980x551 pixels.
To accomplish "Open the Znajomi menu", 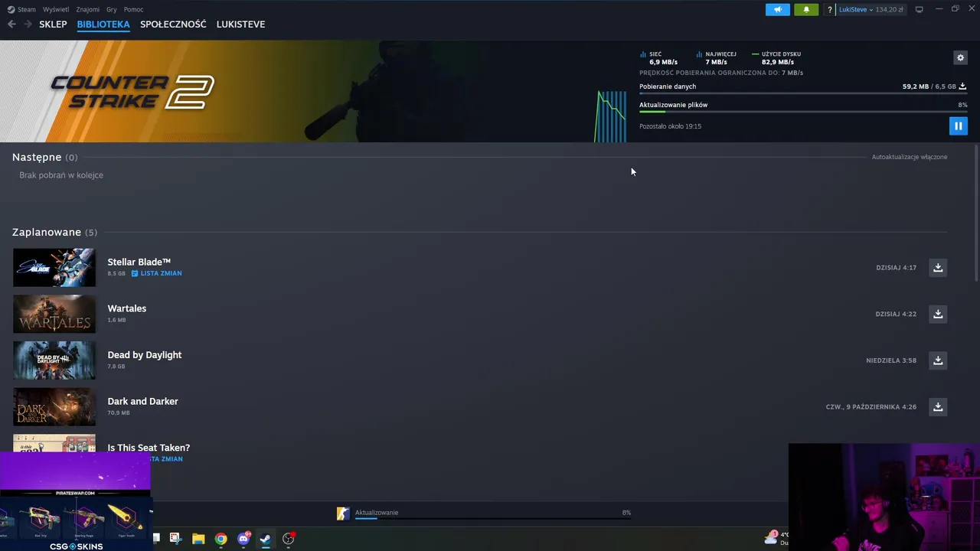I will click(x=88, y=9).
